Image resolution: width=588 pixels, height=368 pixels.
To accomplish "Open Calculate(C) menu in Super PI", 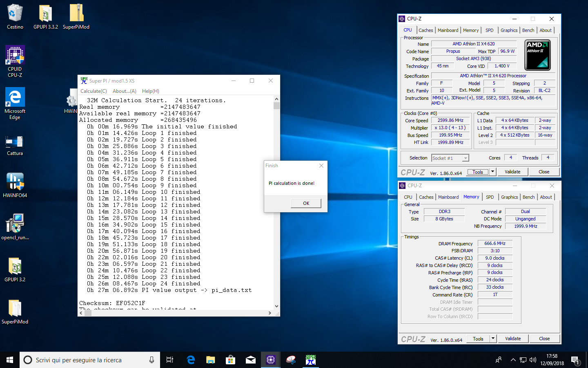I will click(94, 91).
